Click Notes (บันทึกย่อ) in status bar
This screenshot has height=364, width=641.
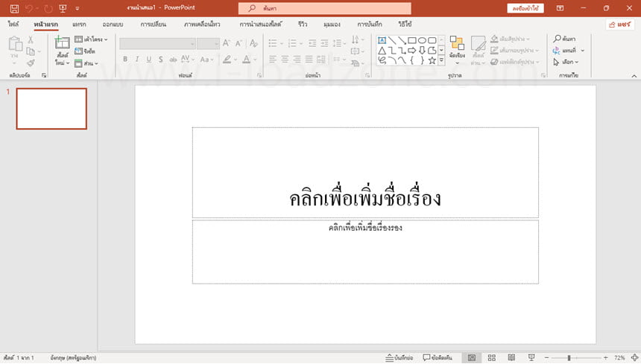coord(399,357)
